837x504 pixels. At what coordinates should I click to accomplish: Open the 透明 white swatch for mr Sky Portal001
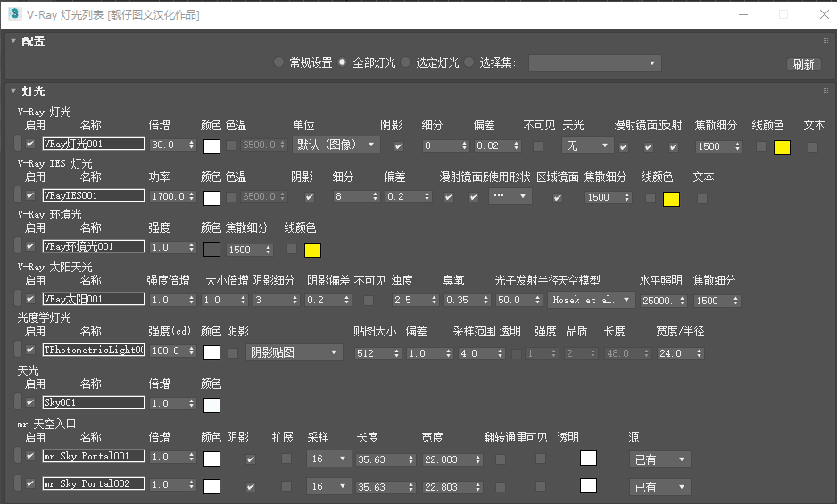pos(588,459)
